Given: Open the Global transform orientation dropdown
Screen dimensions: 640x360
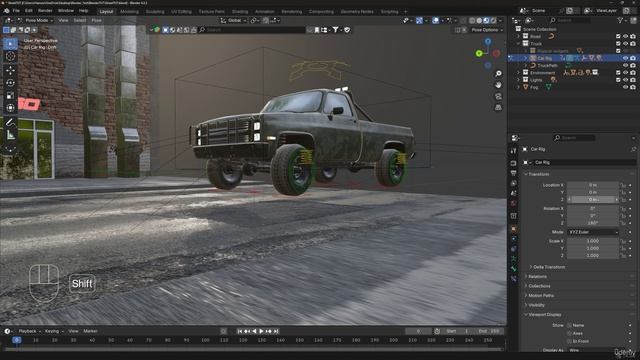Looking at the screenshot, I should pos(233,20).
